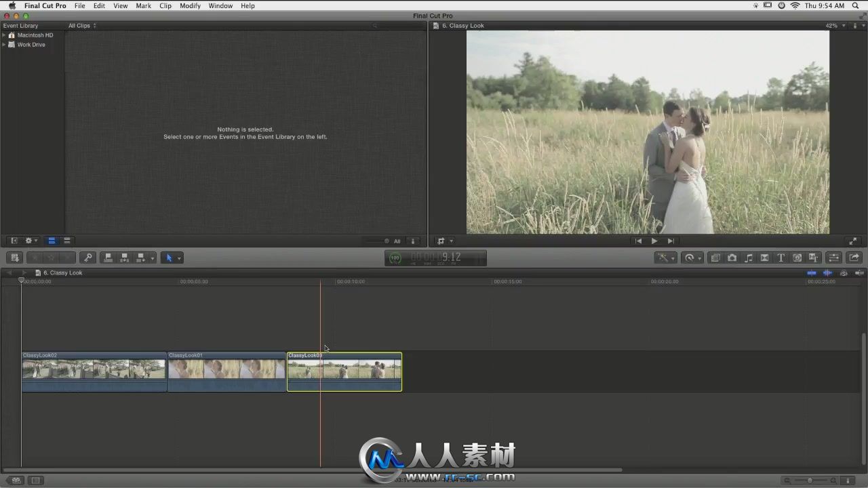The width and height of the screenshot is (868, 488).
Task: Play the project in the viewer
Action: 654,241
